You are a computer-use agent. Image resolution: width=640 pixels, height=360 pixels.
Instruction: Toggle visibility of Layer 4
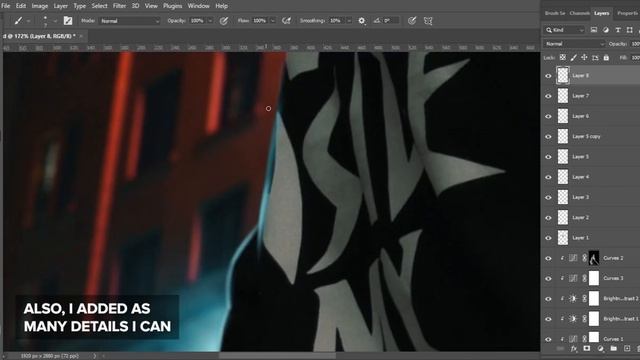(548, 177)
